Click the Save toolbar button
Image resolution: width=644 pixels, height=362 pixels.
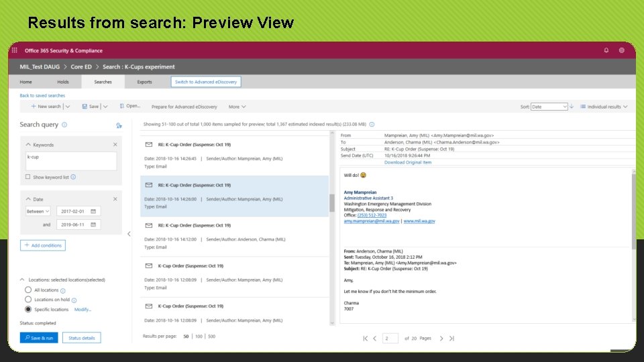pyautogui.click(x=91, y=107)
